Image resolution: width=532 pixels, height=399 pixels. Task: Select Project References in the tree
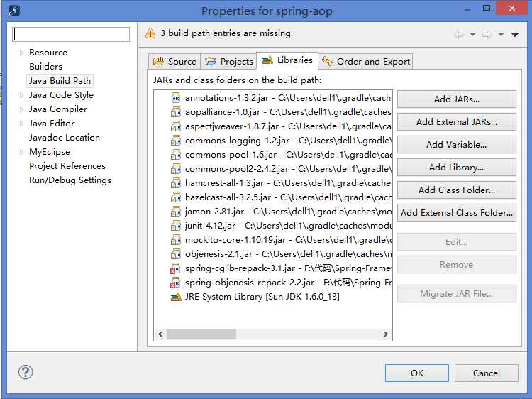67,166
